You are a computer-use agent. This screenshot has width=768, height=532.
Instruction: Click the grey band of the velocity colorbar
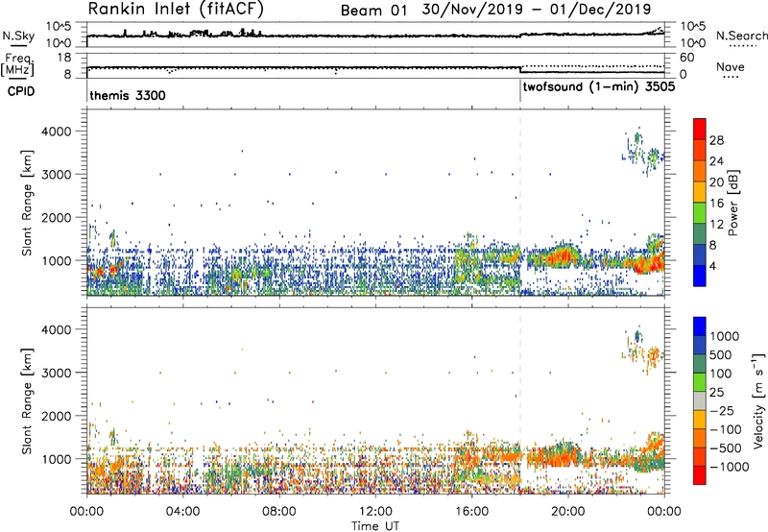[700, 401]
